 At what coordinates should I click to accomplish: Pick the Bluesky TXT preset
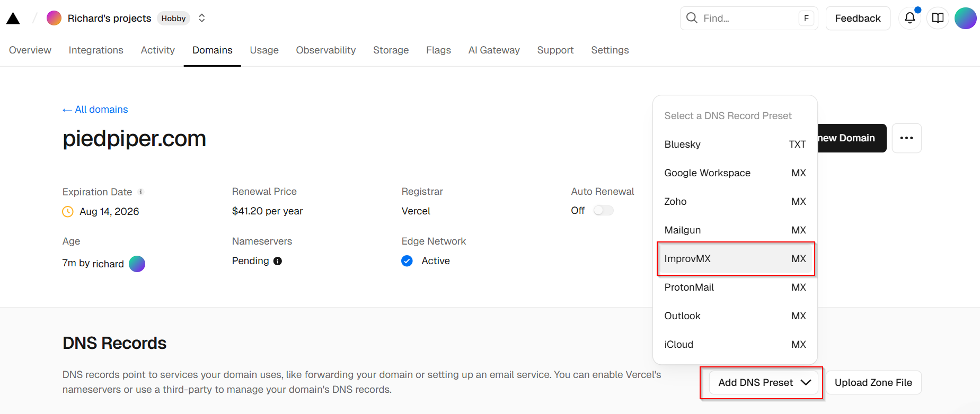tap(735, 145)
